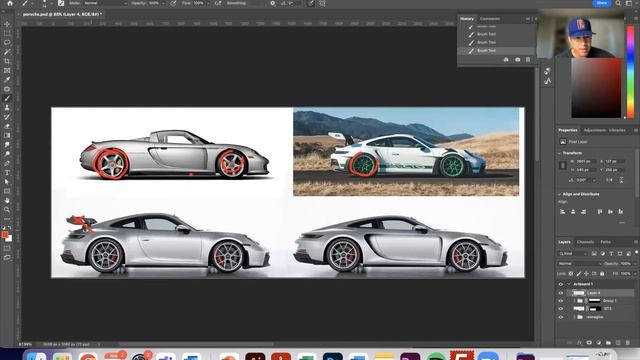Collapse the Artboard 1 group

click(x=569, y=284)
